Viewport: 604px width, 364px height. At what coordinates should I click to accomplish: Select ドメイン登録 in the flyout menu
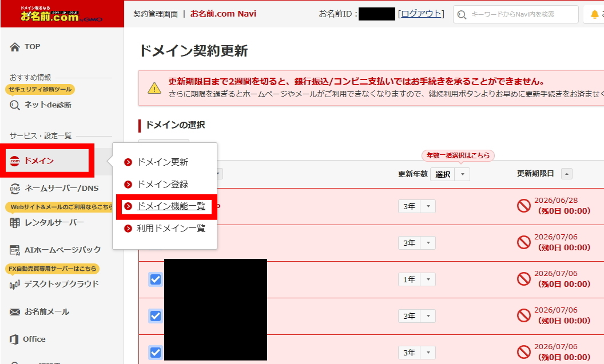pyautogui.click(x=162, y=185)
